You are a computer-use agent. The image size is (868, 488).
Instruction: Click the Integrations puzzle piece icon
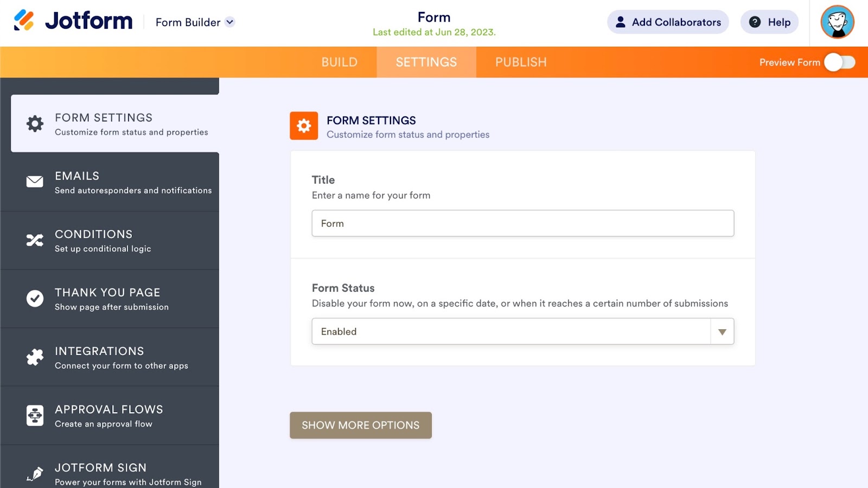pyautogui.click(x=35, y=357)
